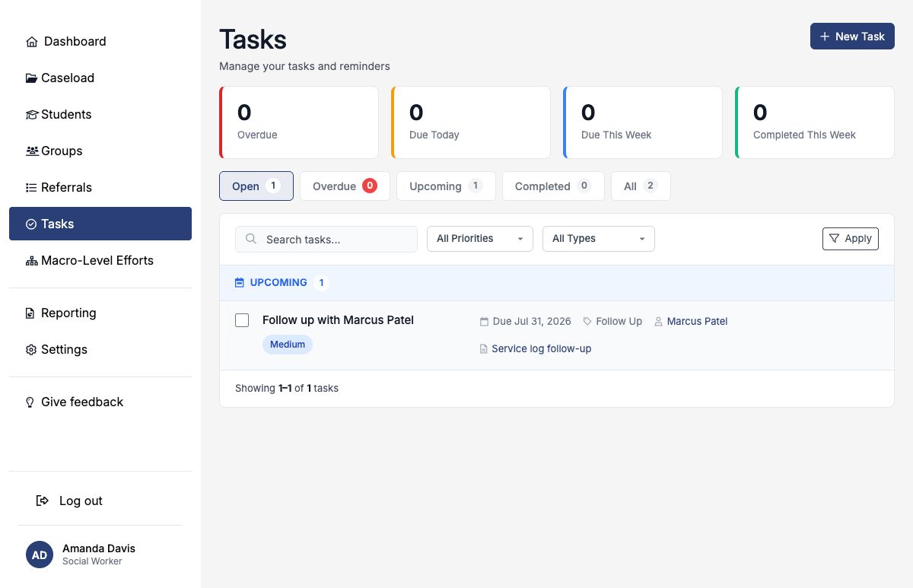Click the AD user avatar
Screen dimensions: 913x588
pos(40,555)
